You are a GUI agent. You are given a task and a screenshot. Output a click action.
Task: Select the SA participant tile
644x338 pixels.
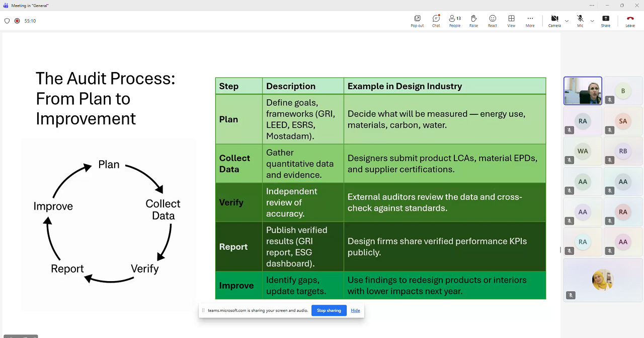click(623, 121)
